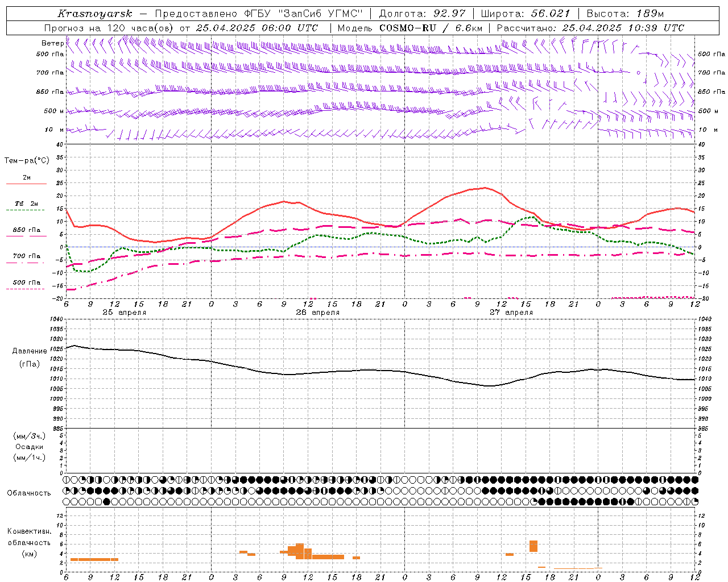
Task: Click long orange convective bar starting 25 April 6h
Action: click(x=94, y=559)
